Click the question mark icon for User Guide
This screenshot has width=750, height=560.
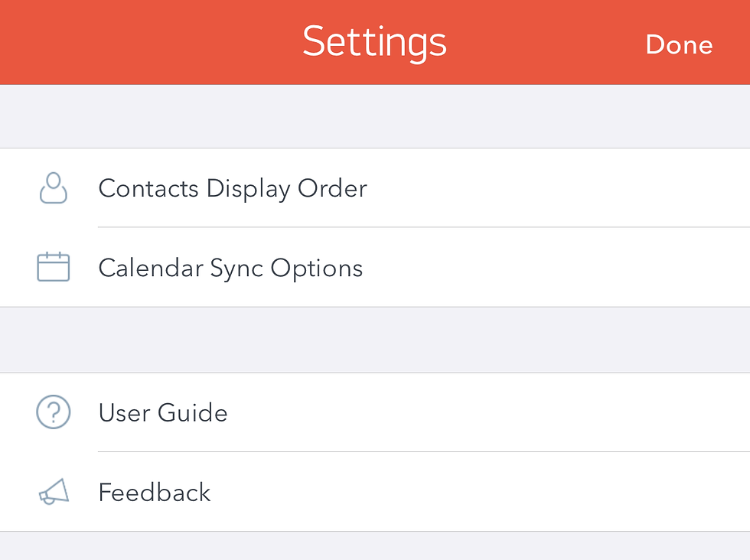pos(53,412)
